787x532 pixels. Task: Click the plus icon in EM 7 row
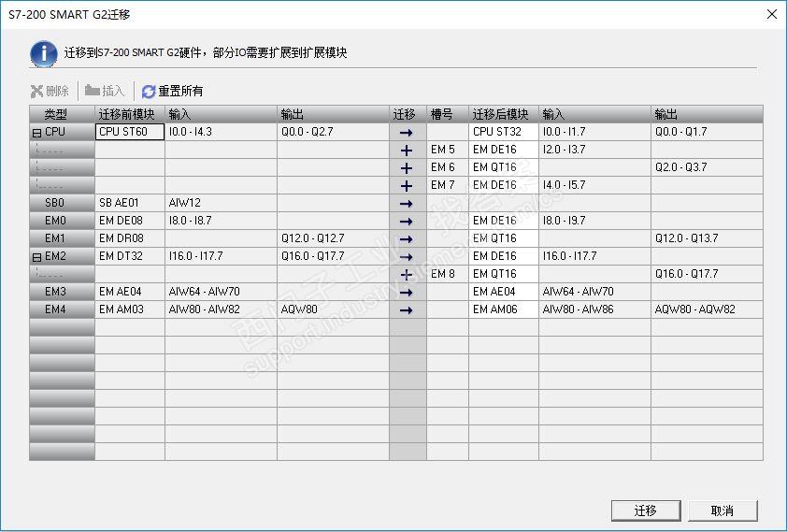[x=407, y=186]
